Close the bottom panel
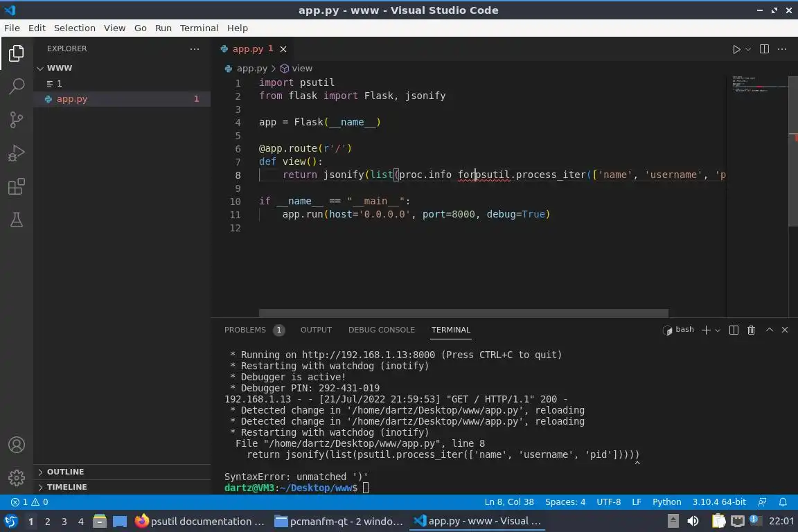This screenshot has height=532, width=798. [785, 330]
